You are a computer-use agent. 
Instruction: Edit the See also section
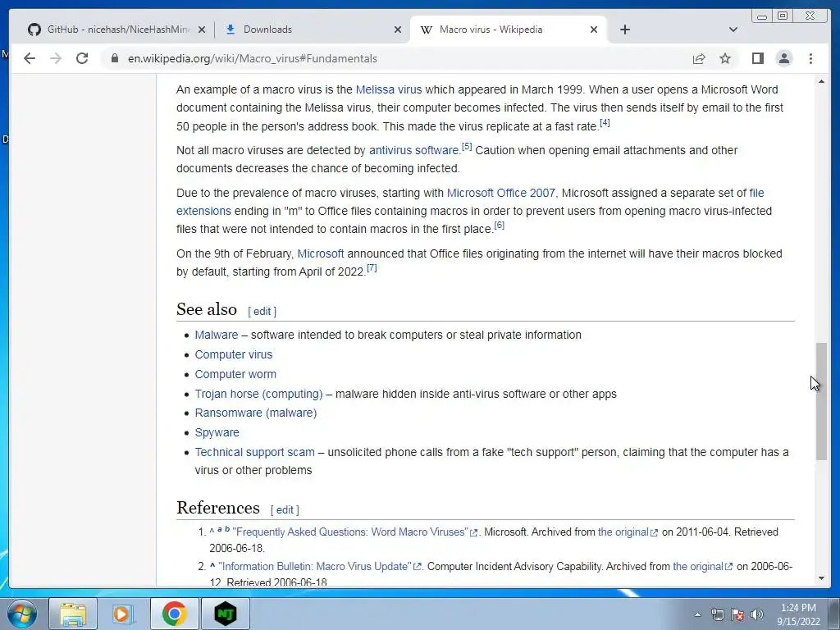point(262,311)
